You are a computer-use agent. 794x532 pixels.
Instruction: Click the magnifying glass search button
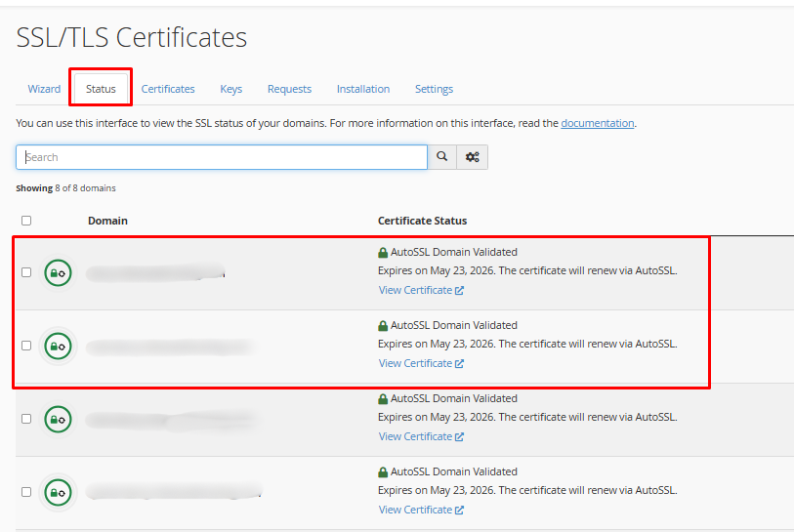click(x=442, y=157)
